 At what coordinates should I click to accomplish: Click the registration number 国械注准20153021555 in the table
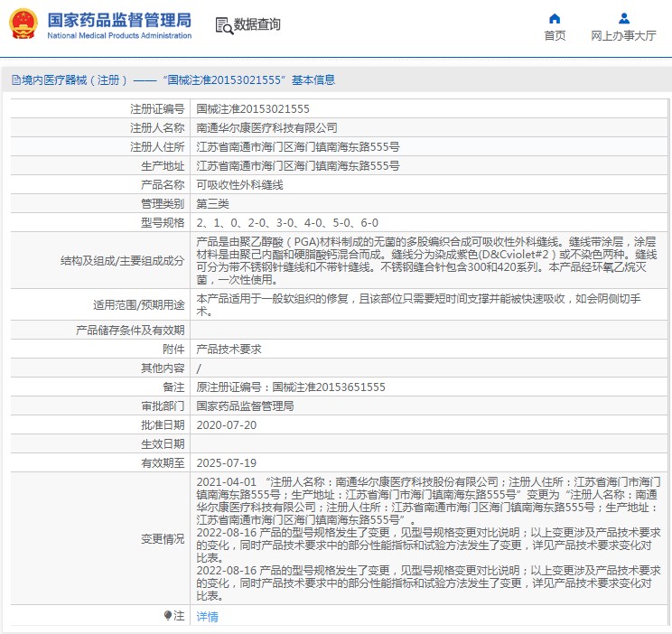252,108
